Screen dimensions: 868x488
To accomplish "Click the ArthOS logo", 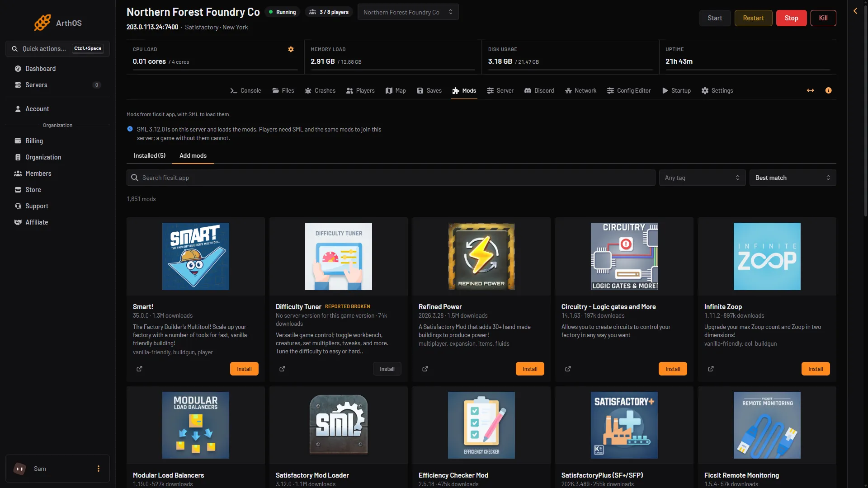I will (58, 23).
